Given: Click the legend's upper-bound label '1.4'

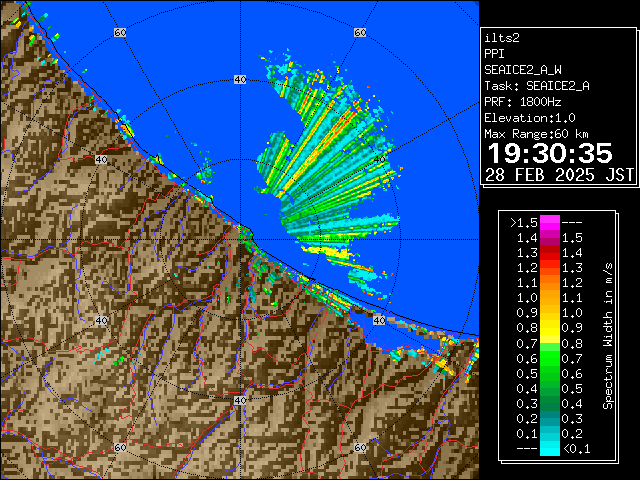Looking at the screenshot, I should pos(572,253).
